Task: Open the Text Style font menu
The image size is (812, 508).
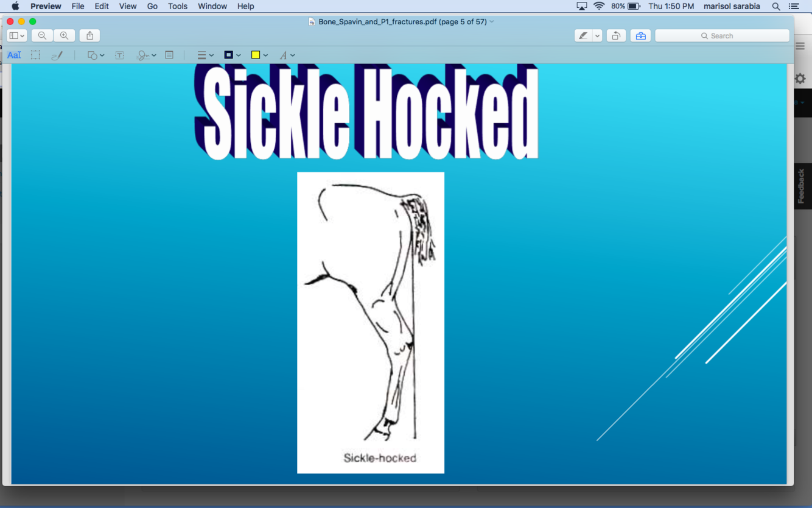Action: pyautogui.click(x=287, y=55)
